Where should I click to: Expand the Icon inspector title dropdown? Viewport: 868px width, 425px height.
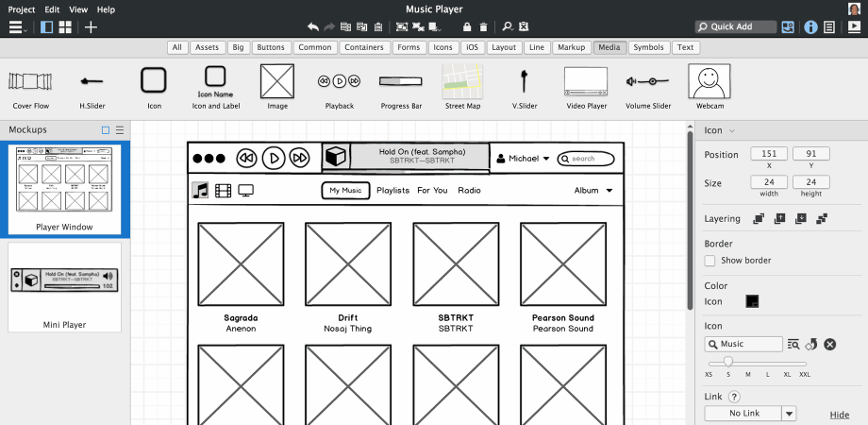(732, 130)
